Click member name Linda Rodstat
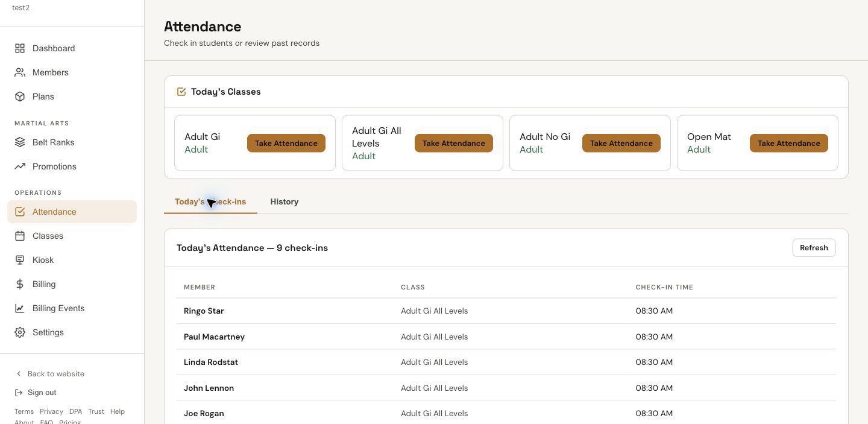Viewport: 868px width, 424px height. tap(211, 362)
